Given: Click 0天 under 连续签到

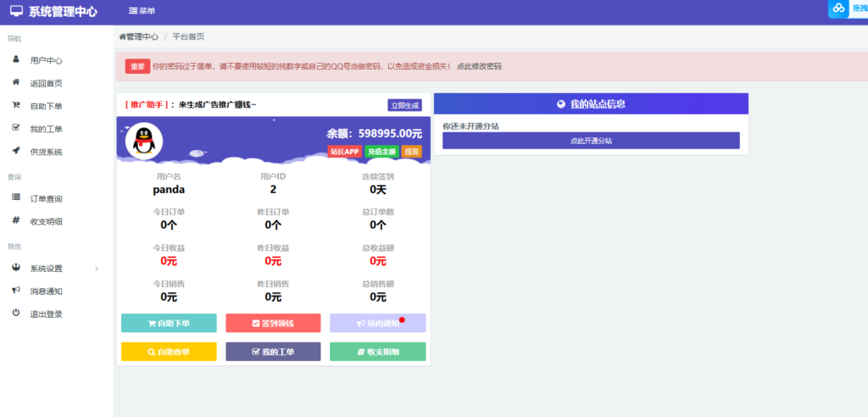Looking at the screenshot, I should (x=378, y=189).
